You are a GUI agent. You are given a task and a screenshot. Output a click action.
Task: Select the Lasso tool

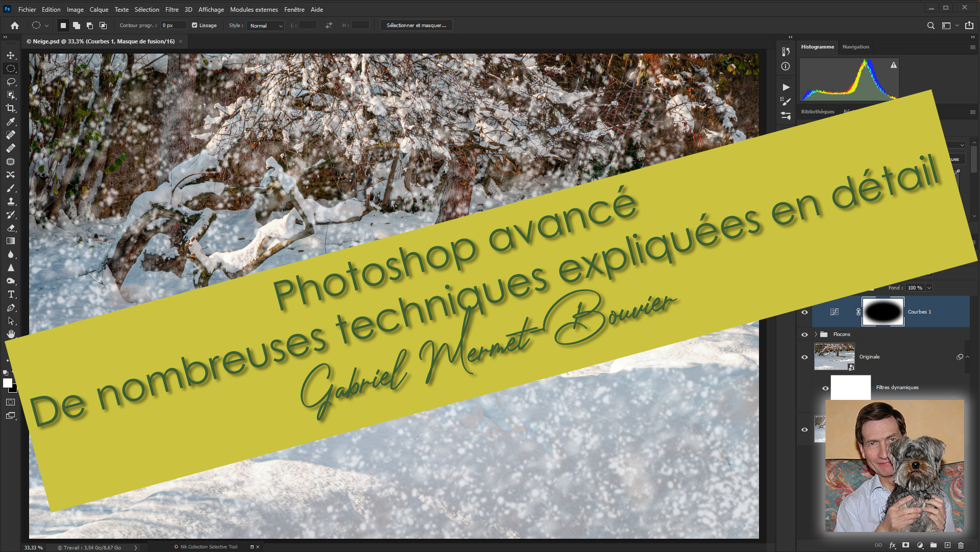click(x=11, y=82)
